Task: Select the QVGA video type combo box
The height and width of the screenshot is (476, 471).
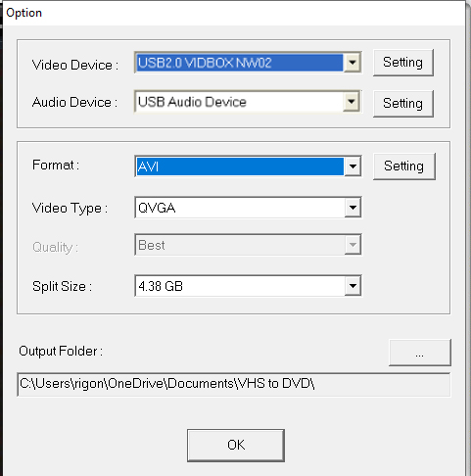Action: (x=248, y=208)
